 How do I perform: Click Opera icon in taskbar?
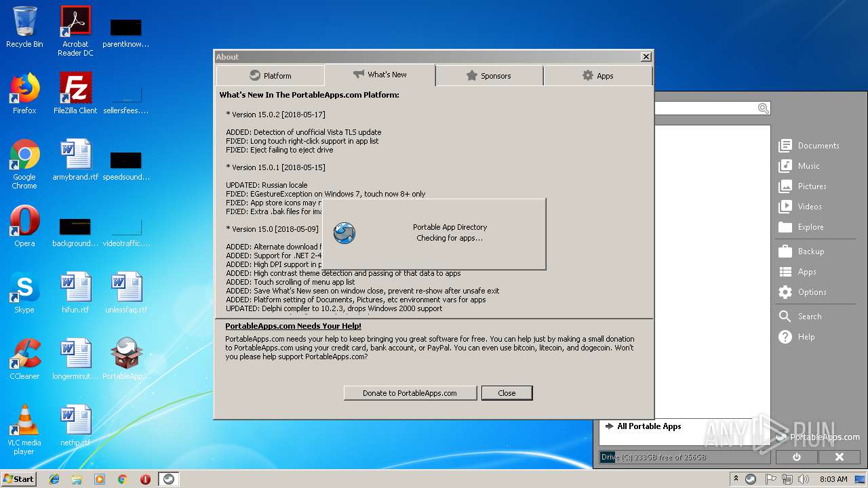[x=145, y=479]
